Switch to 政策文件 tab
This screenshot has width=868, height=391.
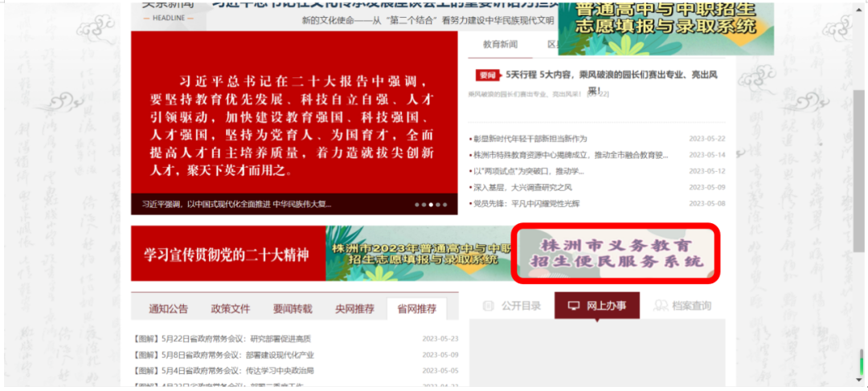click(231, 309)
